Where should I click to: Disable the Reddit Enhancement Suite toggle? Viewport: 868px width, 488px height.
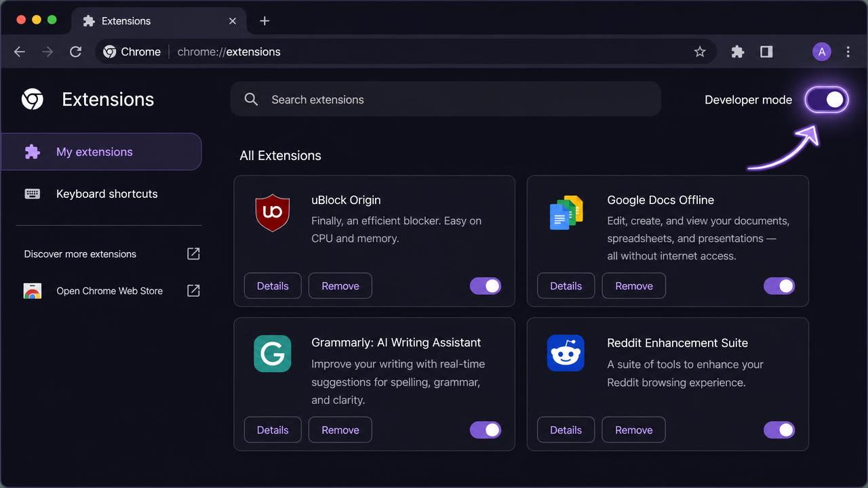pyautogui.click(x=779, y=430)
